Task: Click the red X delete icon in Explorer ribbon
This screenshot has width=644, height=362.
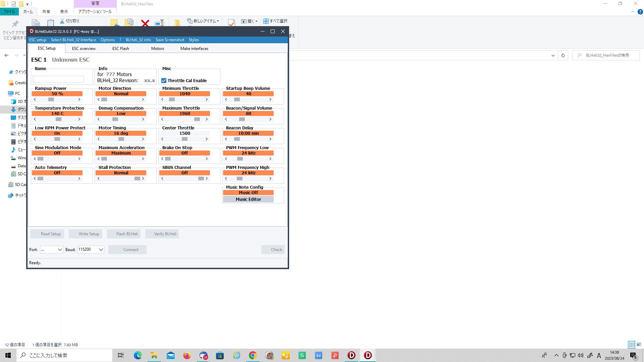Action: (x=145, y=23)
